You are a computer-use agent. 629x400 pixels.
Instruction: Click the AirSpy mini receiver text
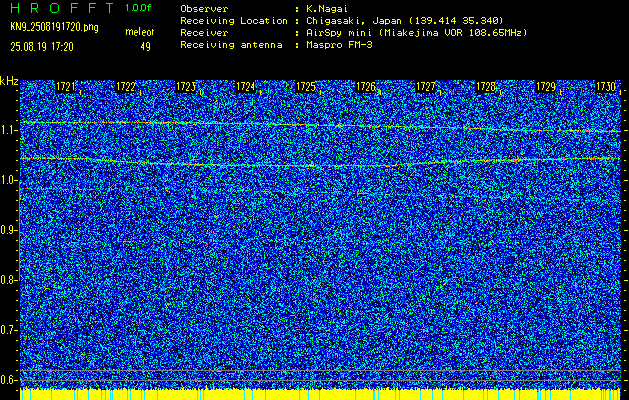[416, 32]
